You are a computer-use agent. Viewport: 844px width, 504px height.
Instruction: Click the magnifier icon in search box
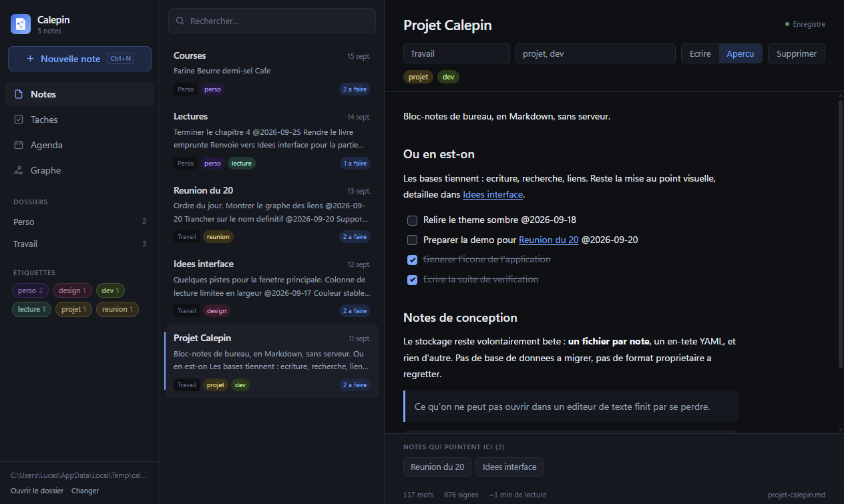(x=180, y=21)
